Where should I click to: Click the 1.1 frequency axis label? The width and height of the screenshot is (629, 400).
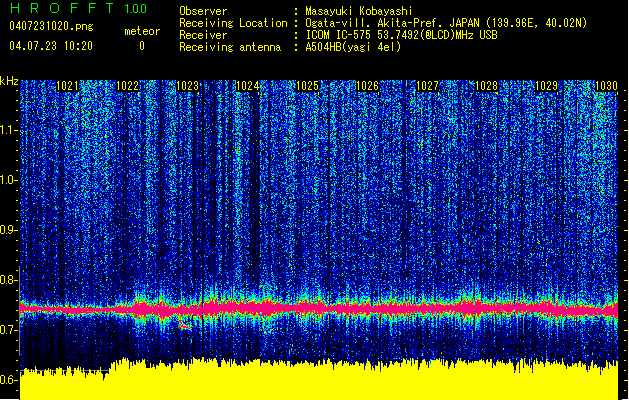pyautogui.click(x=9, y=130)
